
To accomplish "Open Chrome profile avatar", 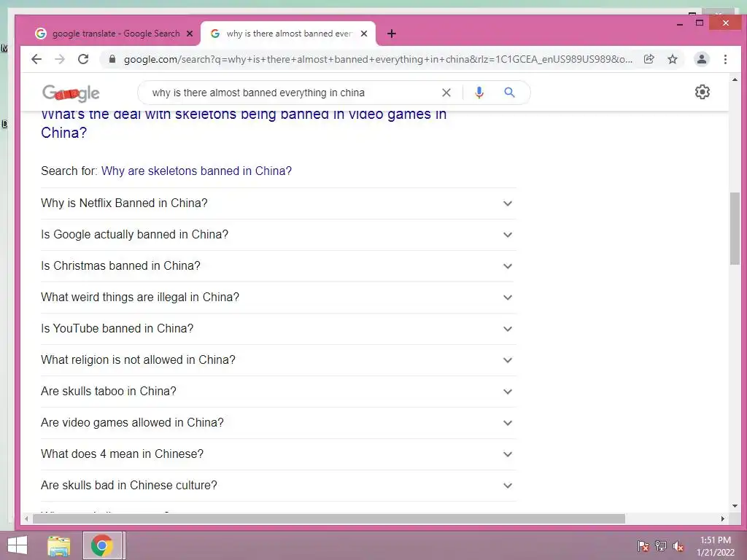I will tap(702, 59).
